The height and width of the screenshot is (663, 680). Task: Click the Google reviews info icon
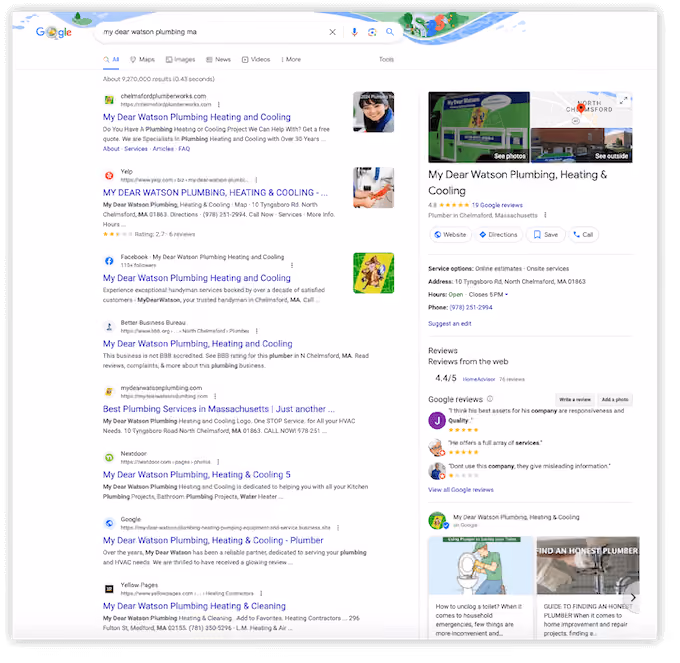point(490,399)
